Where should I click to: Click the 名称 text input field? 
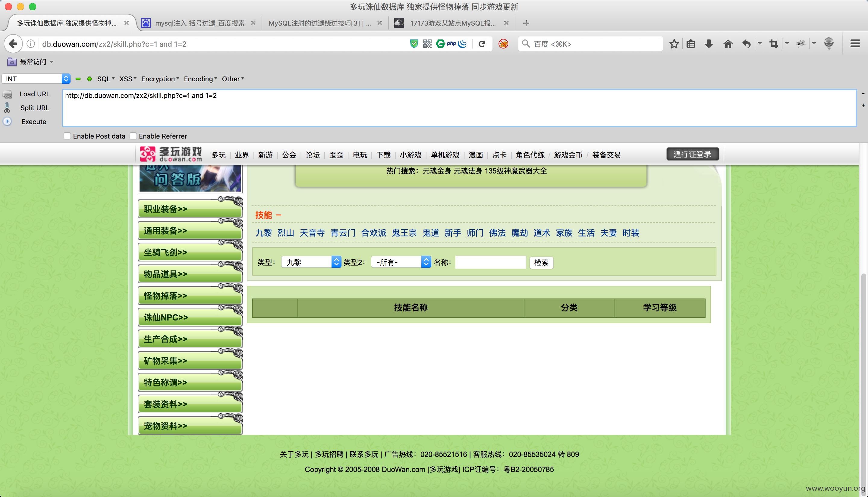tap(491, 262)
